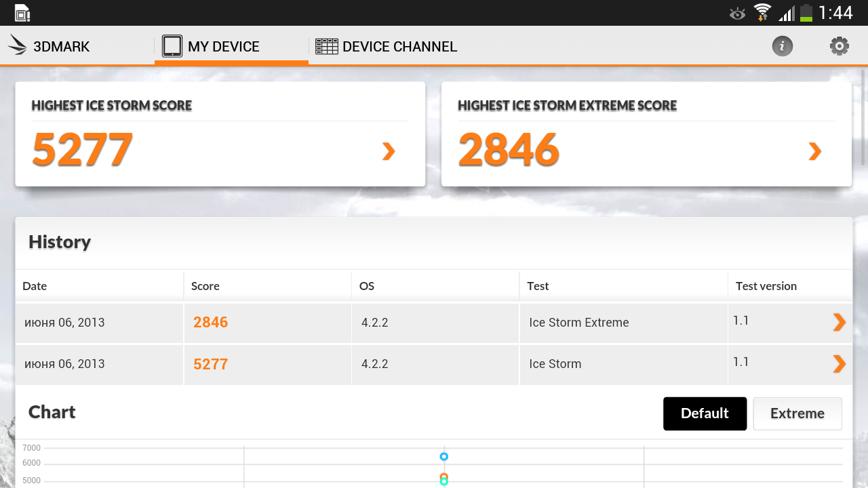The width and height of the screenshot is (868, 488).
Task: Tap the HIGHEST ICE STORM EXTREME SCORE heading
Action: pyautogui.click(x=568, y=106)
